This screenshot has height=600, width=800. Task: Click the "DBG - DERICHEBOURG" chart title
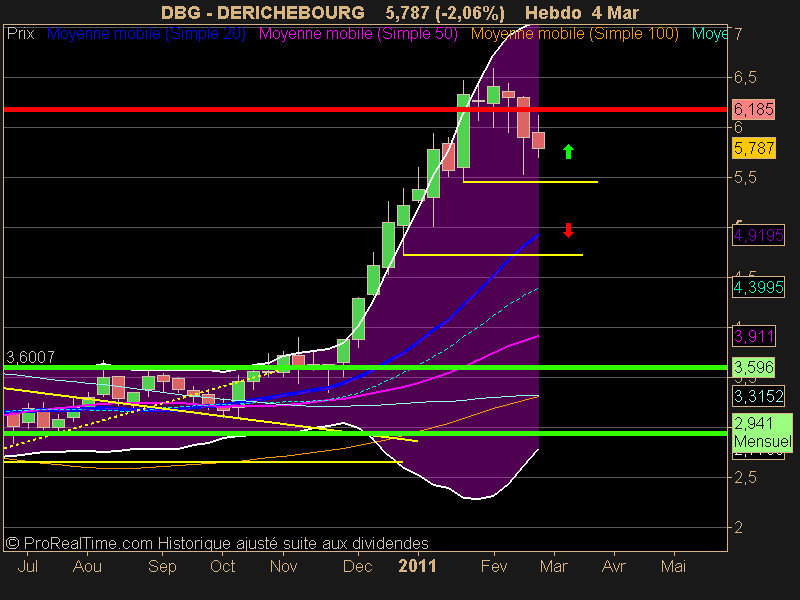[x=263, y=13]
